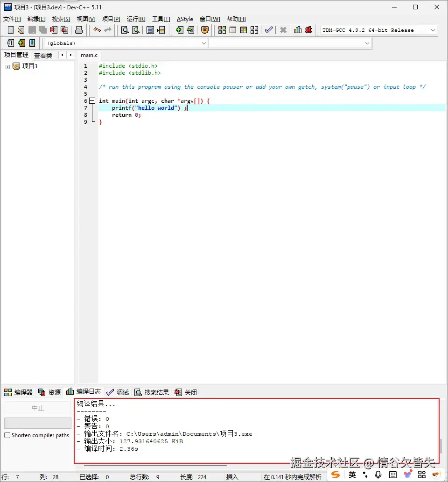Open the 运行[R] menu

[x=136, y=19]
